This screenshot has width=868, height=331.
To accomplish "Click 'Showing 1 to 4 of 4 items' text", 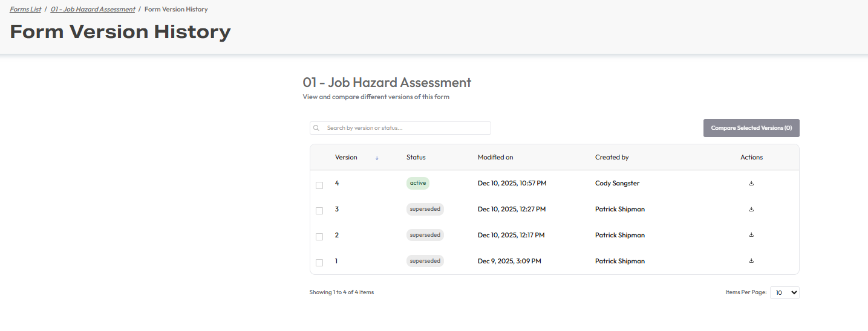I will click(342, 292).
